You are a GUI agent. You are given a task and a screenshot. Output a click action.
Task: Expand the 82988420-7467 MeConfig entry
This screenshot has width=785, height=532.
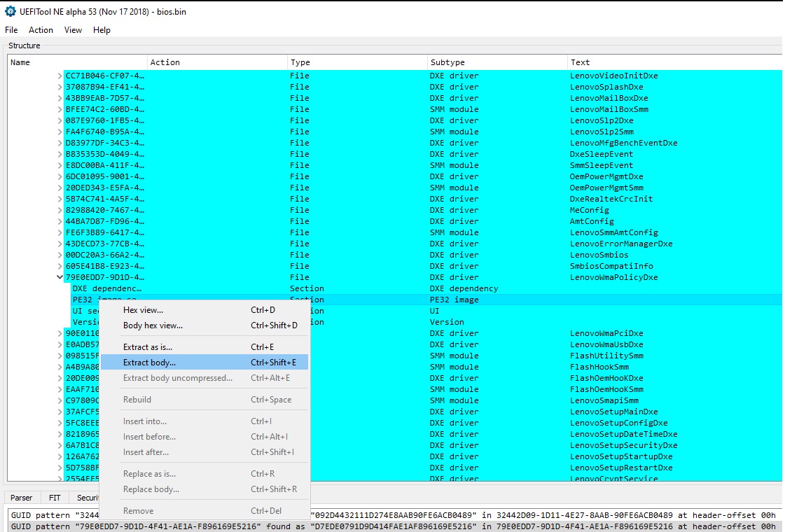pos(60,210)
